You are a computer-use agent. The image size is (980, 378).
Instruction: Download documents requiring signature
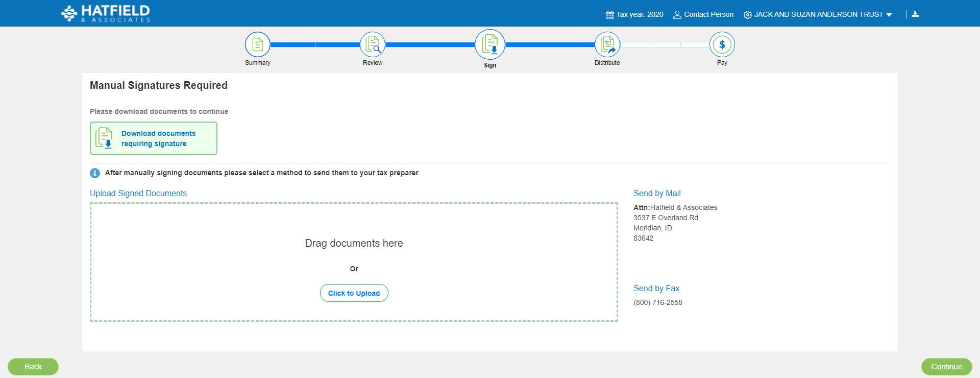point(154,138)
